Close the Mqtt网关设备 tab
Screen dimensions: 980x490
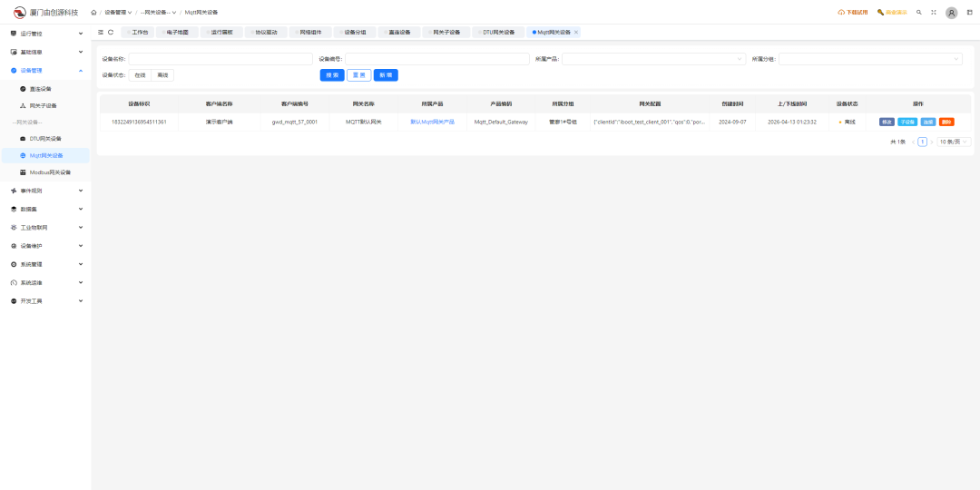(x=576, y=32)
